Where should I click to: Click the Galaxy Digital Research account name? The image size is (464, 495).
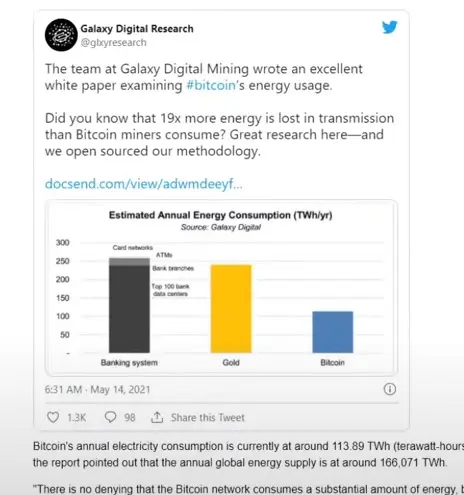[137, 29]
